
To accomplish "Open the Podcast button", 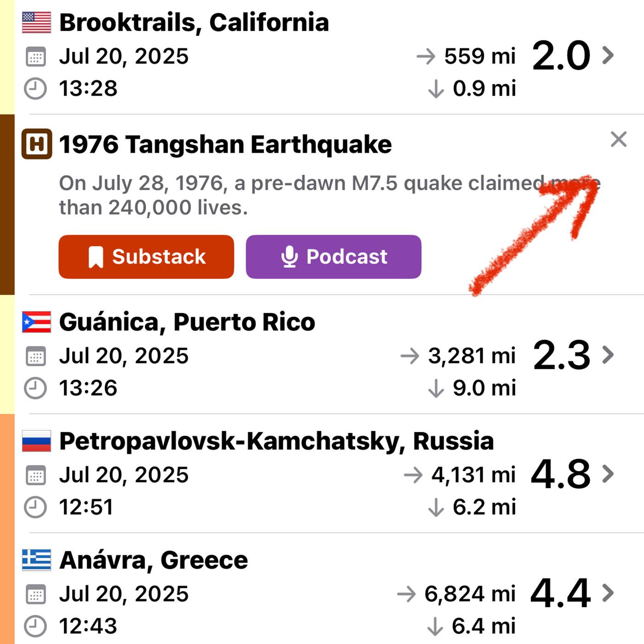I will [x=333, y=257].
